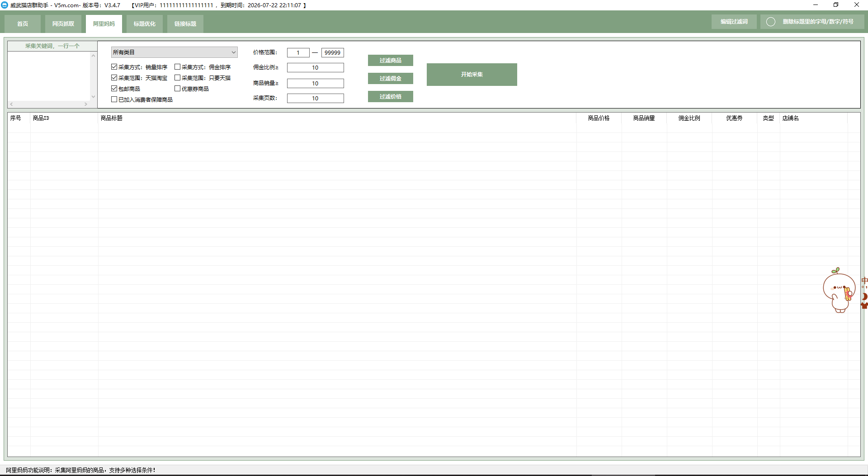Switch to the 网页抓取 tab
Image resolution: width=868 pixels, height=476 pixels.
63,24
